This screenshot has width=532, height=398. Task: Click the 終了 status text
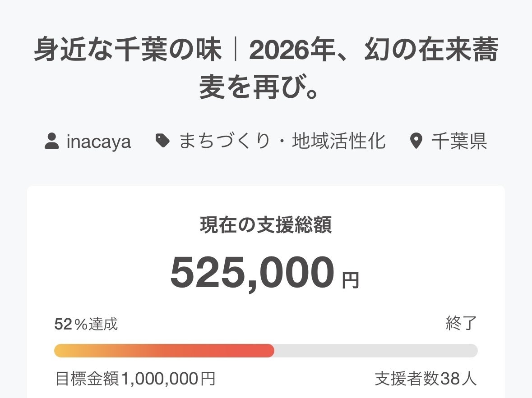tap(461, 323)
